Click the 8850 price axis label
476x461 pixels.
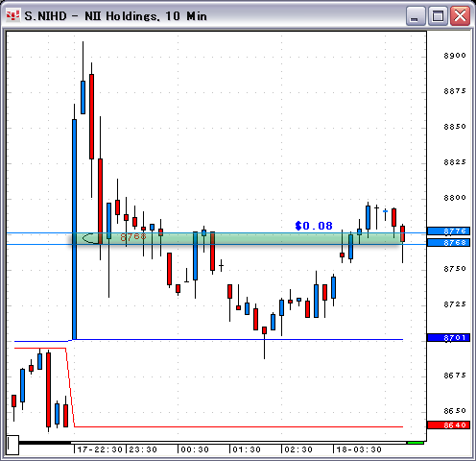pos(455,127)
